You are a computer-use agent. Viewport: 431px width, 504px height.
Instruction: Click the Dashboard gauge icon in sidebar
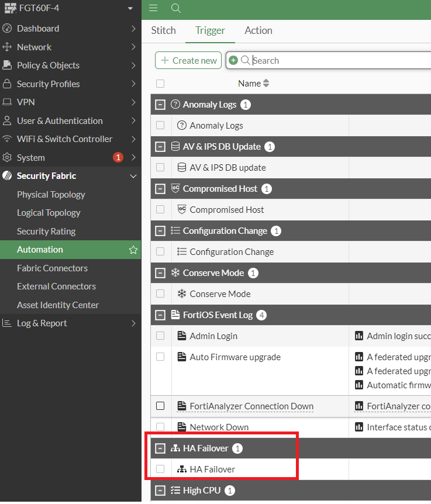point(7,29)
